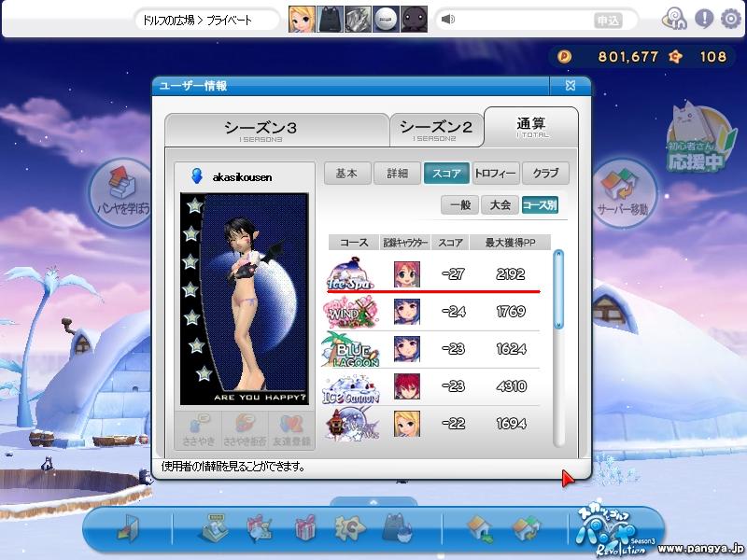Click the パンヤを学ぼう stairs button
This screenshot has width=747, height=560.
point(122,193)
